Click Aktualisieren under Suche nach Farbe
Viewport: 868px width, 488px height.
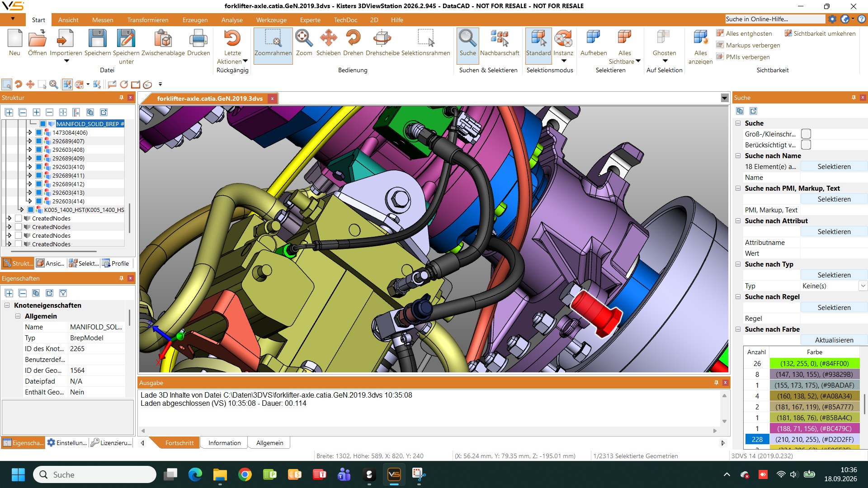[834, 340]
